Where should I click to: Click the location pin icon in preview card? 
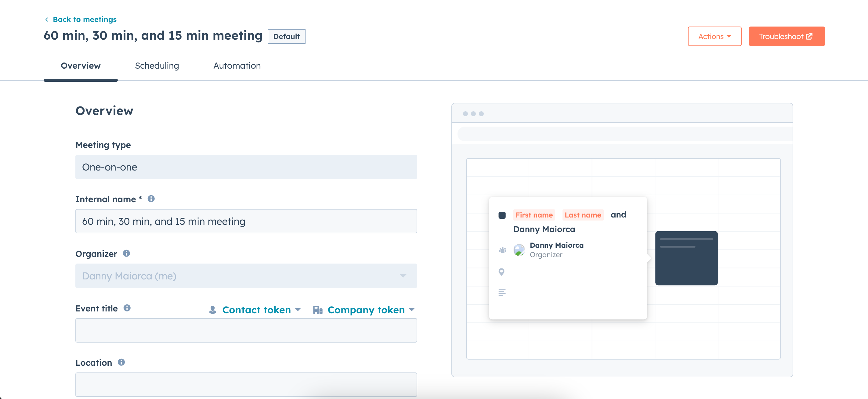click(x=502, y=272)
